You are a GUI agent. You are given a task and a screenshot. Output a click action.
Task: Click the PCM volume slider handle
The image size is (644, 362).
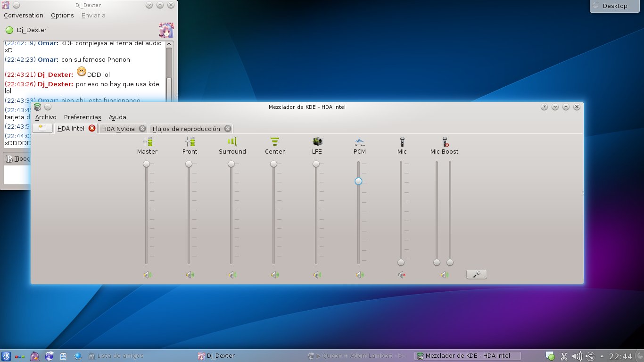[x=358, y=181]
